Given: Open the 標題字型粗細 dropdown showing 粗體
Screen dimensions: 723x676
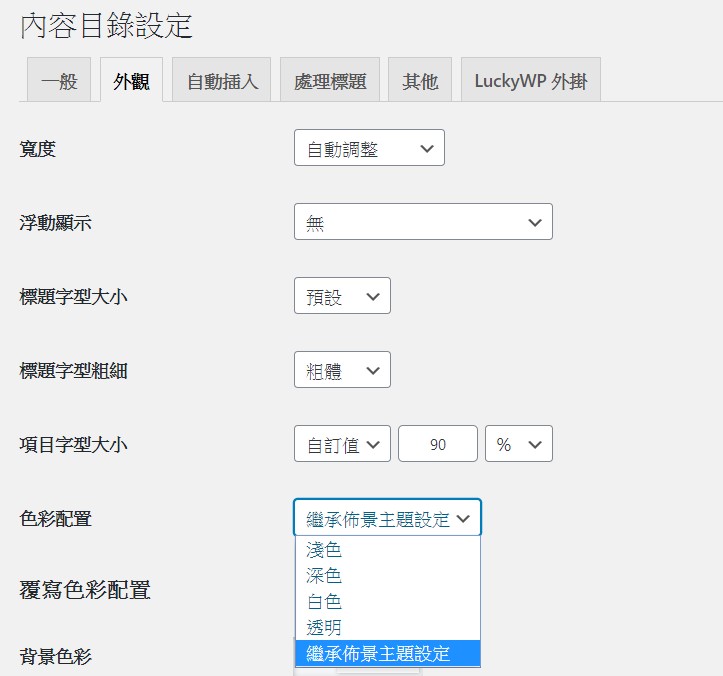Looking at the screenshot, I should pyautogui.click(x=342, y=369).
